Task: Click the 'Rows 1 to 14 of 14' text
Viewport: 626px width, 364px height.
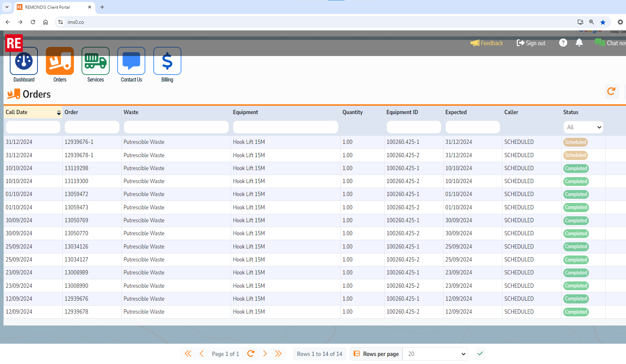Action: pos(320,354)
